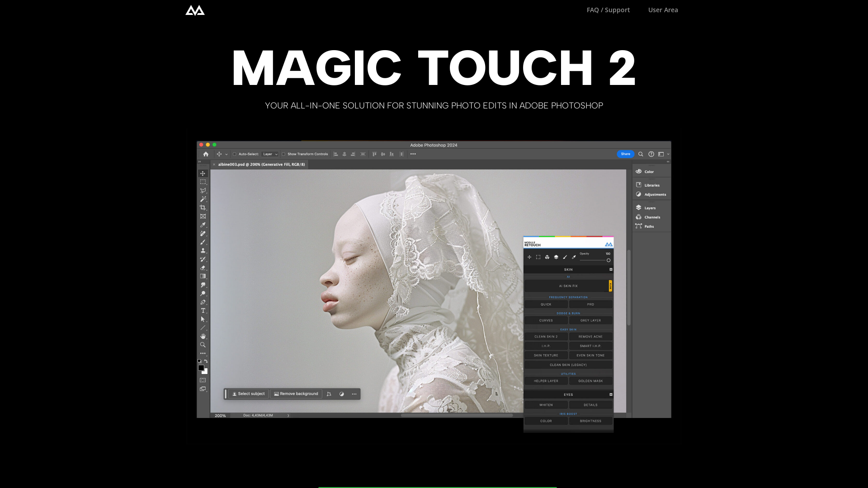The width and height of the screenshot is (868, 488).
Task: Open the Layers panel
Action: point(646,208)
